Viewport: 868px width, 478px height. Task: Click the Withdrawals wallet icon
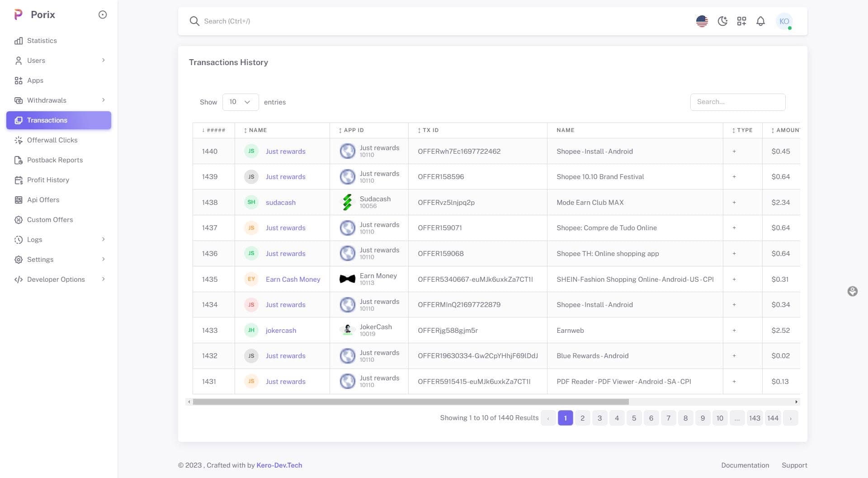coord(19,100)
